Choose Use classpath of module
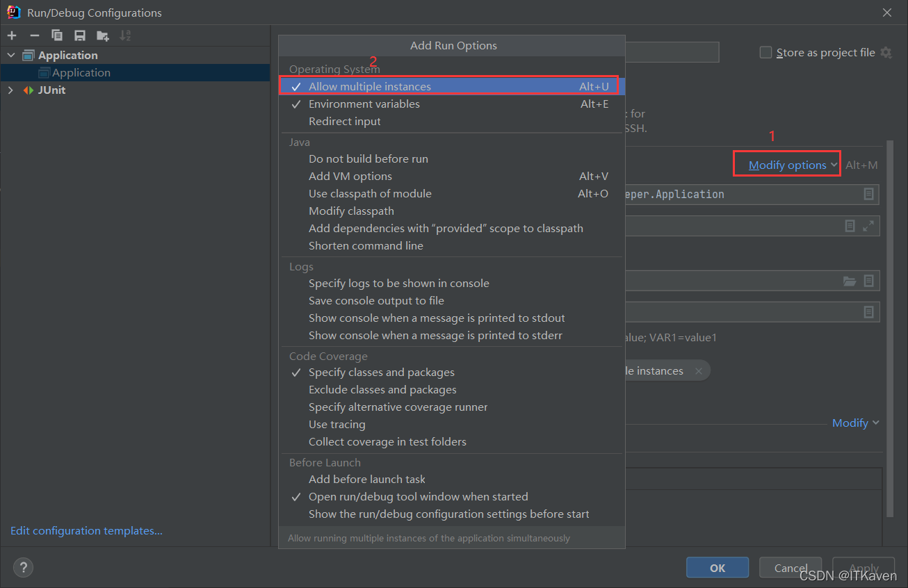This screenshot has width=908, height=588. coord(452,194)
